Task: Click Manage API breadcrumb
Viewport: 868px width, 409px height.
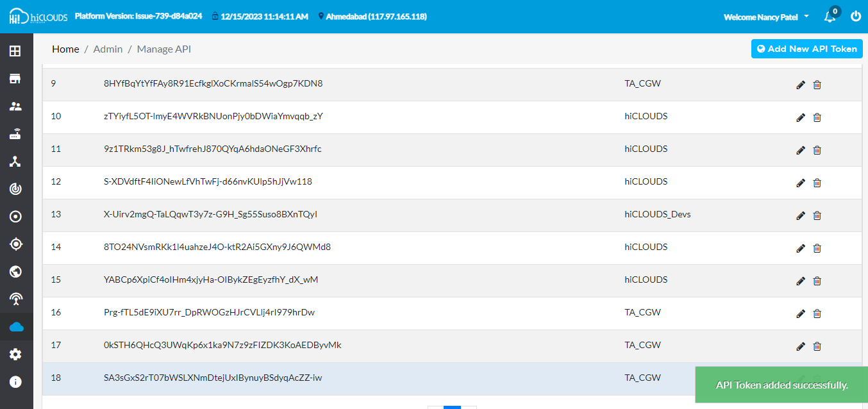Action: click(164, 49)
